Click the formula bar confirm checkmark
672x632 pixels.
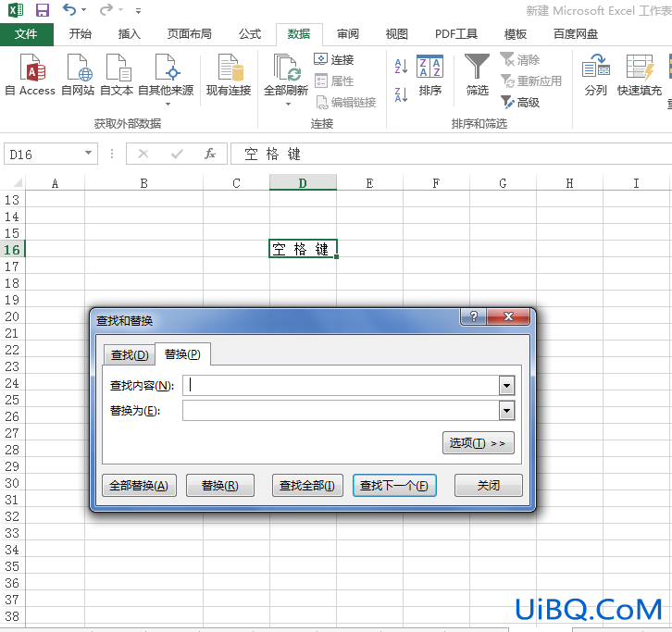[x=177, y=154]
